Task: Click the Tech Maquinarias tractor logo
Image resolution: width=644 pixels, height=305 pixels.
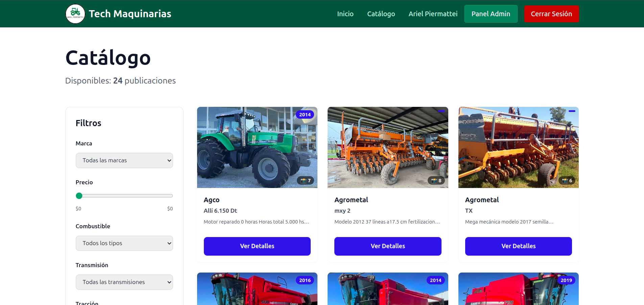Action: pyautogui.click(x=75, y=14)
